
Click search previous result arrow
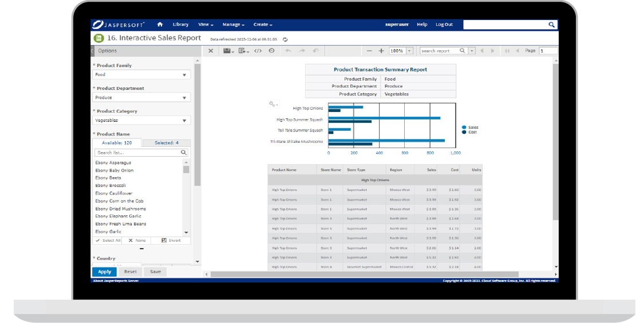[x=482, y=51]
